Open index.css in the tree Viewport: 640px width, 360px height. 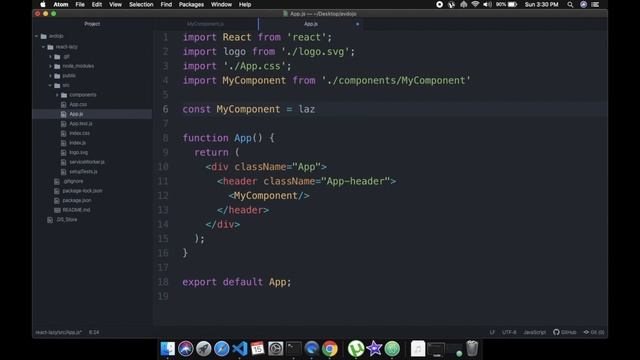(x=79, y=133)
